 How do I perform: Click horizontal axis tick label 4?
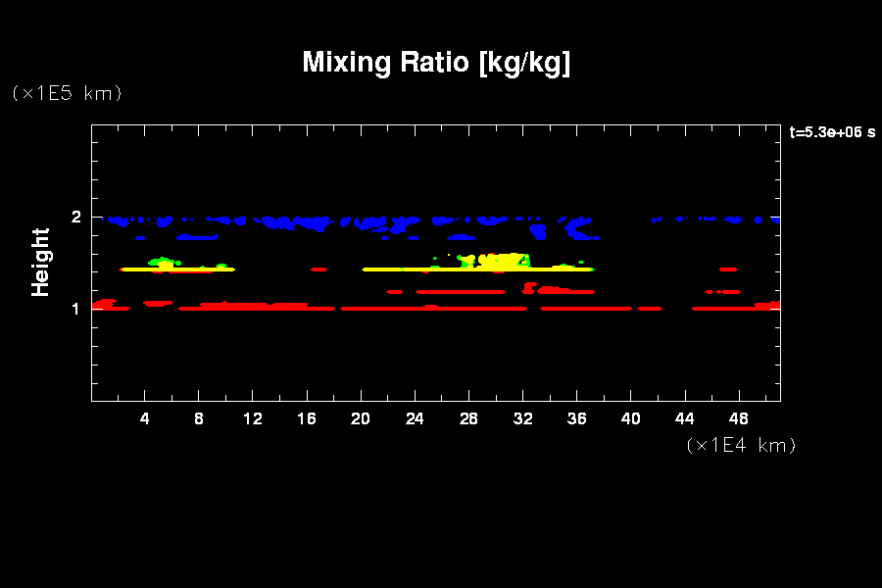[x=145, y=418]
